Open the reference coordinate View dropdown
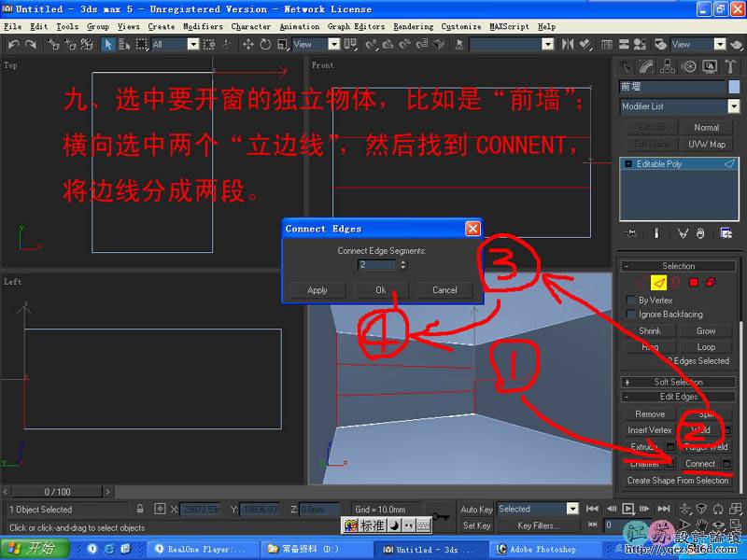 pos(316,45)
